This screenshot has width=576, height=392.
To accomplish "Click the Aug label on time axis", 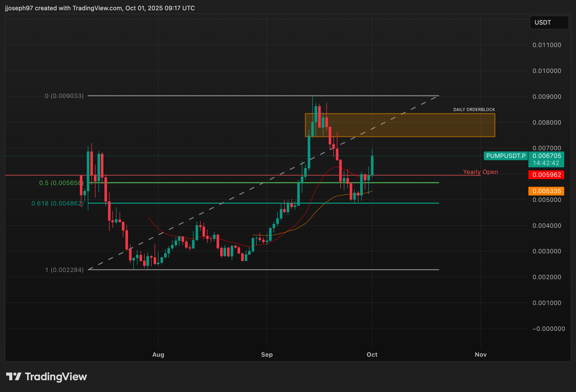I will click(158, 354).
